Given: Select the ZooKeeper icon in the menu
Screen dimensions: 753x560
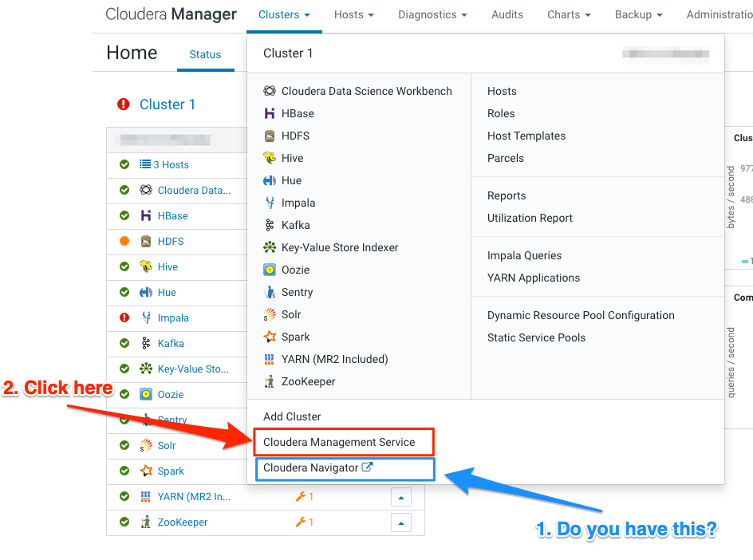Looking at the screenshot, I should pyautogui.click(x=269, y=381).
